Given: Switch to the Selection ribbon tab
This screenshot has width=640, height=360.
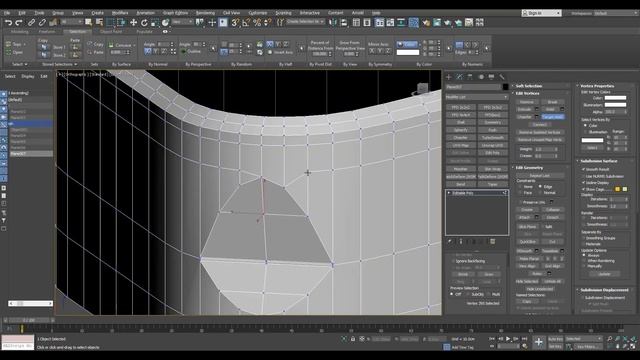Looking at the screenshot, I should tap(77, 31).
